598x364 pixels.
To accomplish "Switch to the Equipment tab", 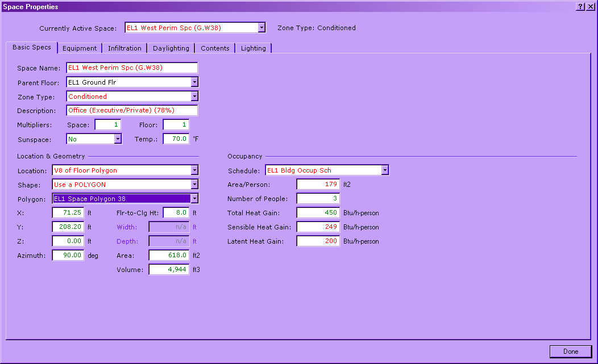I will click(x=80, y=48).
